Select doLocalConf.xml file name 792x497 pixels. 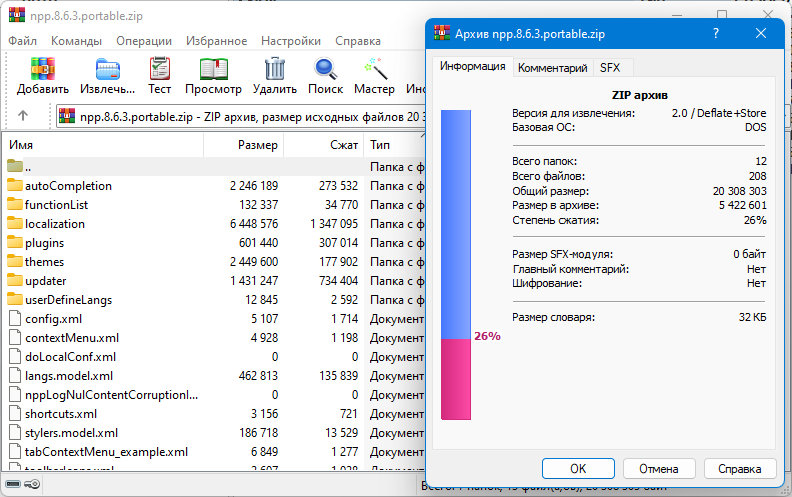[71, 357]
